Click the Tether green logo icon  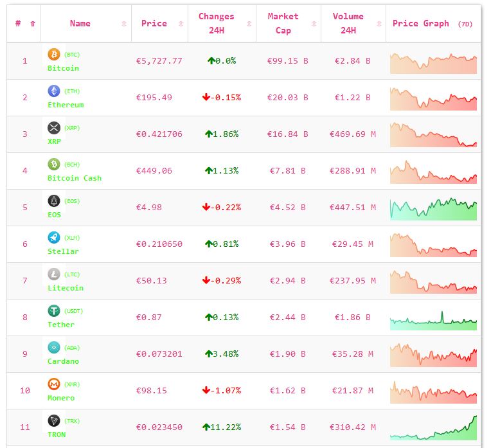(54, 311)
